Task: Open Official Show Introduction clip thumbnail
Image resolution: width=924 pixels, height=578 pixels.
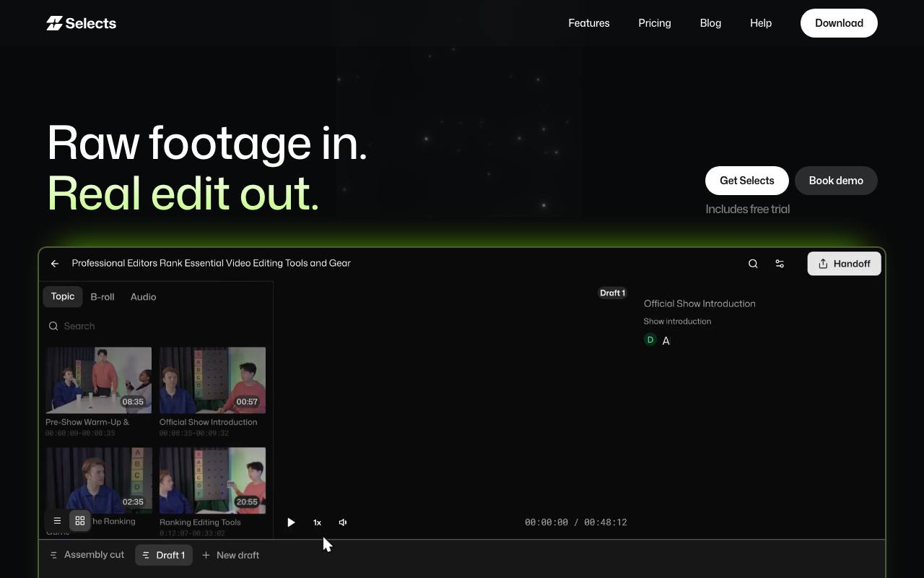Action: click(x=212, y=380)
